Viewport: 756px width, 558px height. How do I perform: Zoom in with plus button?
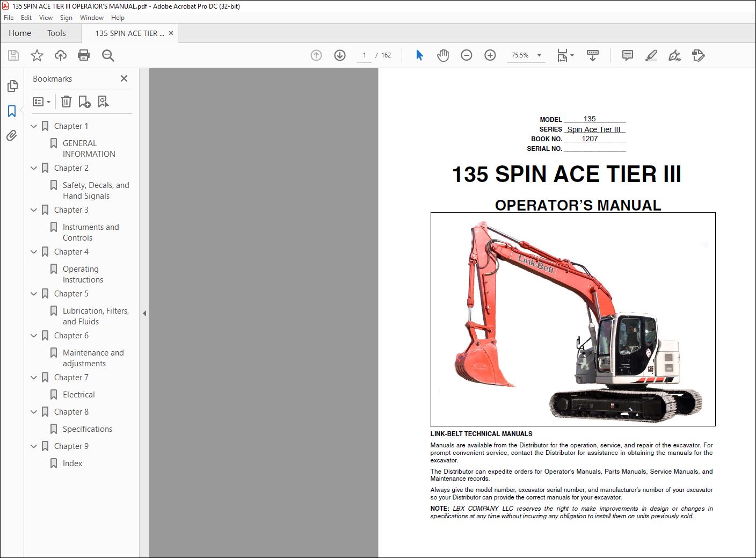click(490, 55)
